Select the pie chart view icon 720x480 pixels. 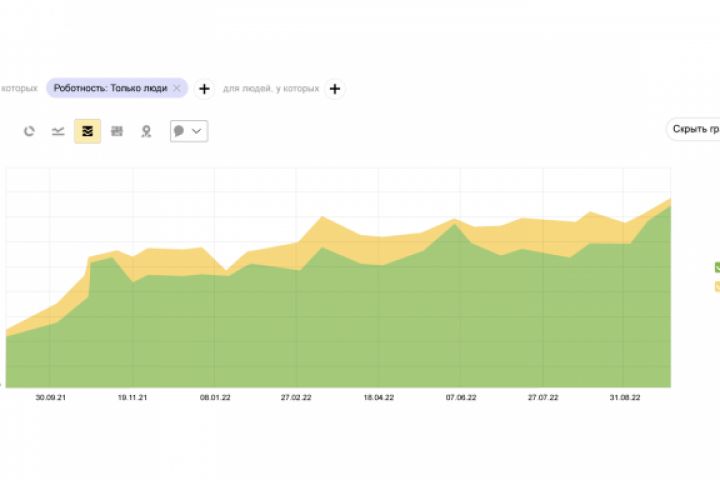point(29,131)
